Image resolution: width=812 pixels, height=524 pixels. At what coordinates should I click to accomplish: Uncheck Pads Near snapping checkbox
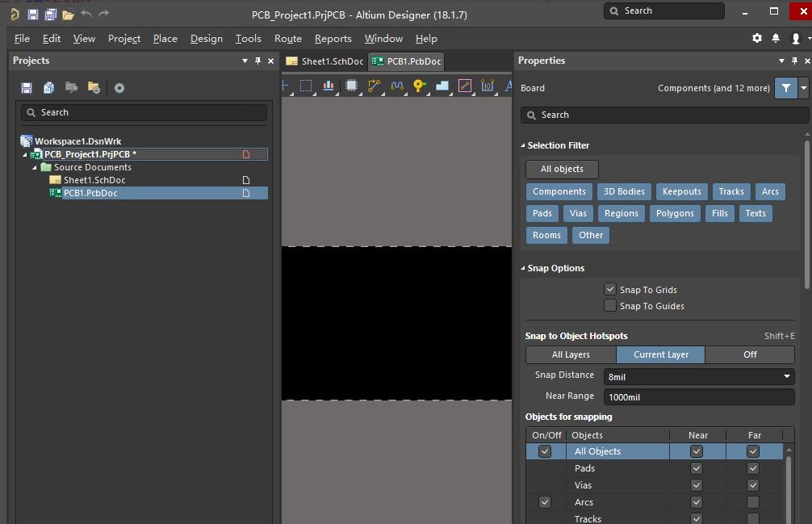click(696, 468)
